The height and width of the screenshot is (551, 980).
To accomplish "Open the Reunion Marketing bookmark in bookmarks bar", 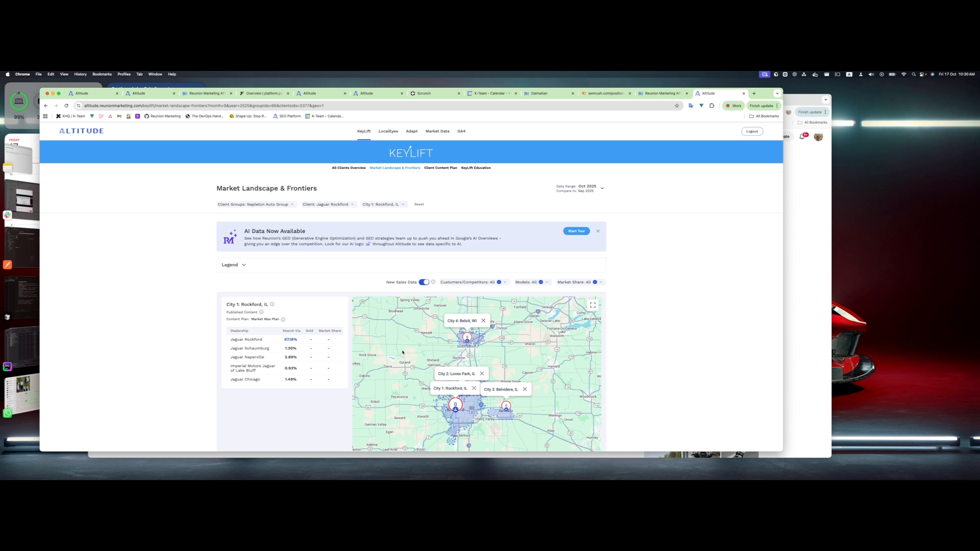I will [x=163, y=116].
